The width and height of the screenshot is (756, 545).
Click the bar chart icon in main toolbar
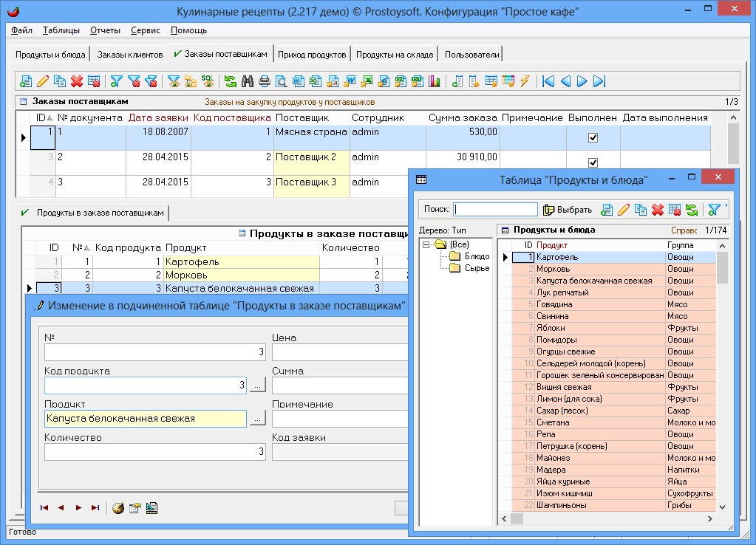[x=435, y=81]
